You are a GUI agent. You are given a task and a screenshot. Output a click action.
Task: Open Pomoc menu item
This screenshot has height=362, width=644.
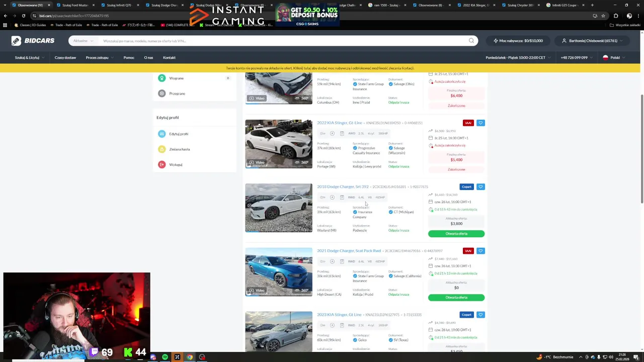(x=129, y=57)
